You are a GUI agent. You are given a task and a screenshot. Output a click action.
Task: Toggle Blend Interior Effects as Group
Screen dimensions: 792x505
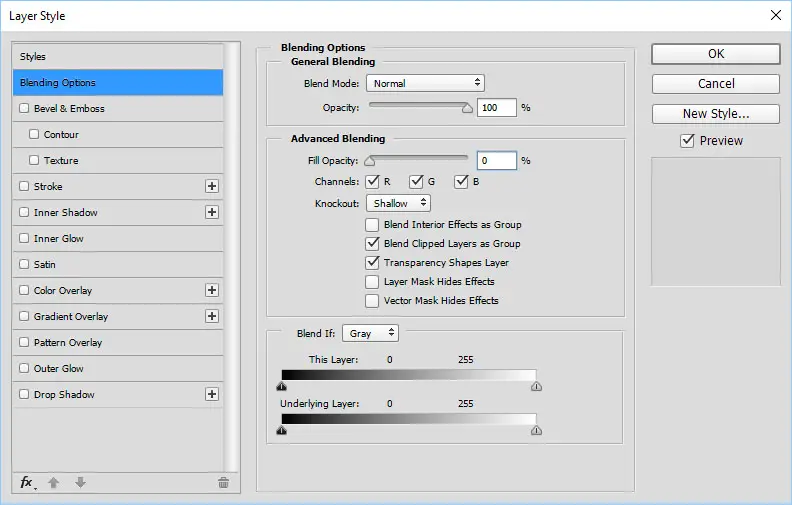click(372, 224)
